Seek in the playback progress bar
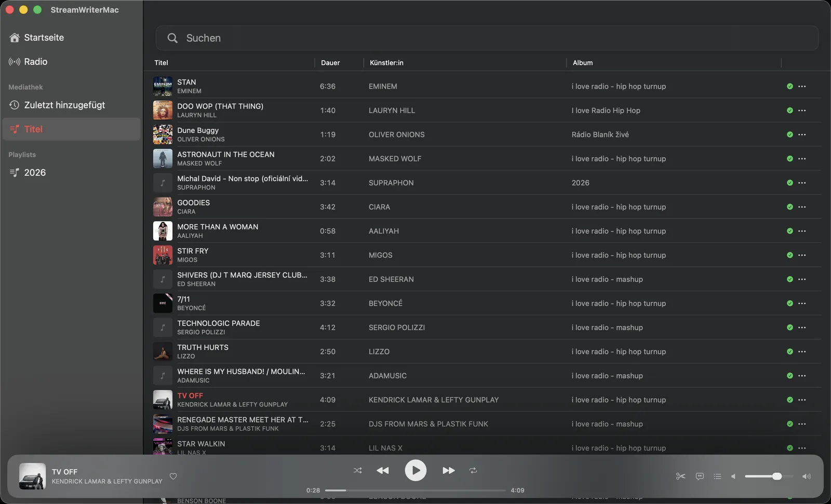Screen dimensions: 831x504 click(415, 490)
